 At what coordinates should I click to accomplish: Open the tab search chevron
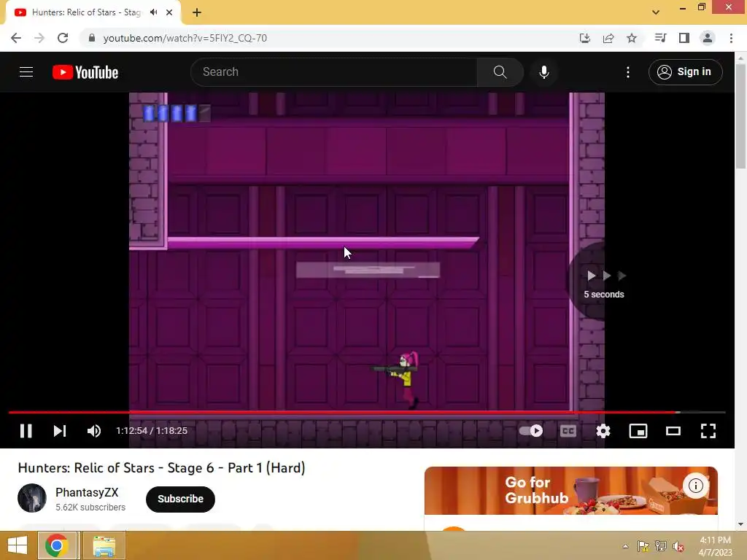tap(656, 12)
